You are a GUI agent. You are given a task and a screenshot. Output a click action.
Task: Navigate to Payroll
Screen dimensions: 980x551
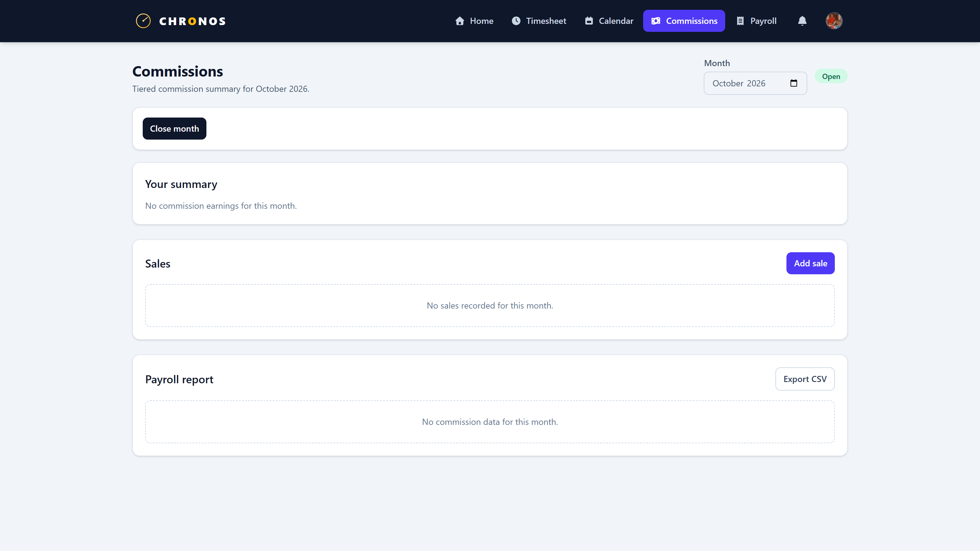click(x=756, y=21)
